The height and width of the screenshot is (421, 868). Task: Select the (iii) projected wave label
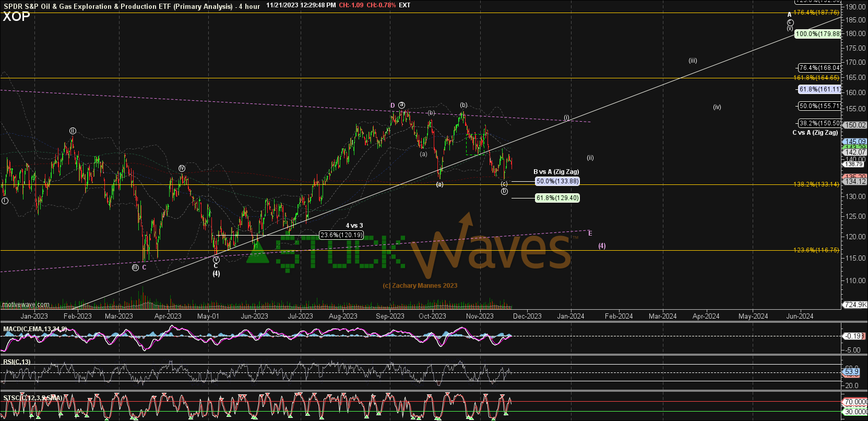pyautogui.click(x=693, y=61)
